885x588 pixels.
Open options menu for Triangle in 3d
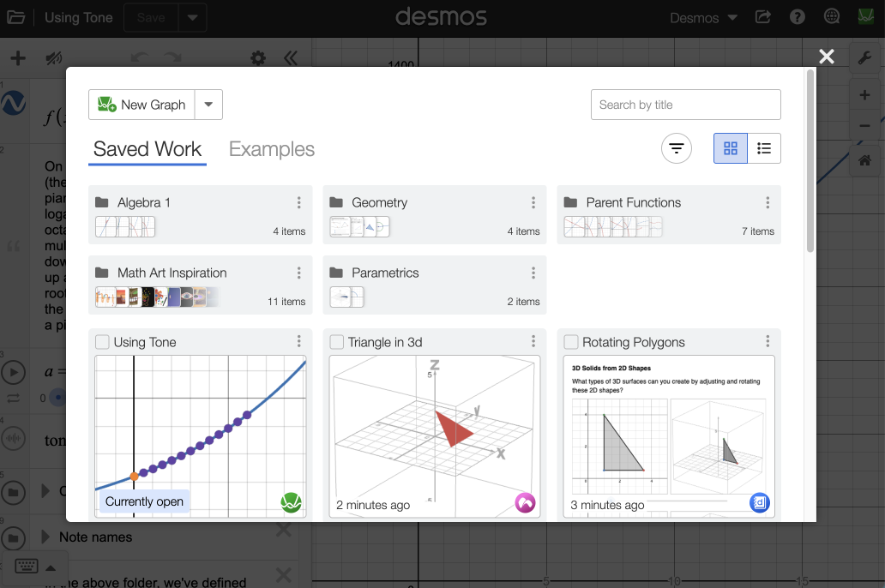(533, 341)
